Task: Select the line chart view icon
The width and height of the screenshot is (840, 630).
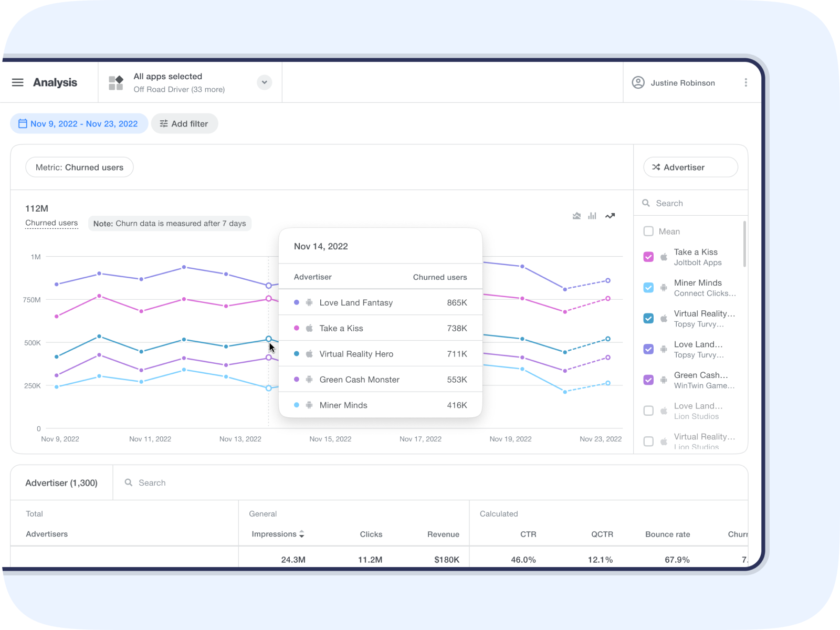Action: point(610,216)
